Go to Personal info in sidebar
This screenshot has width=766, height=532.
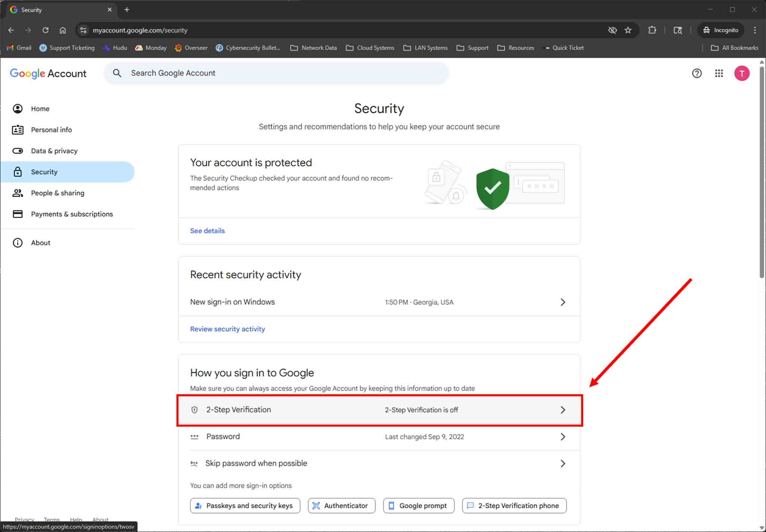[x=51, y=130]
